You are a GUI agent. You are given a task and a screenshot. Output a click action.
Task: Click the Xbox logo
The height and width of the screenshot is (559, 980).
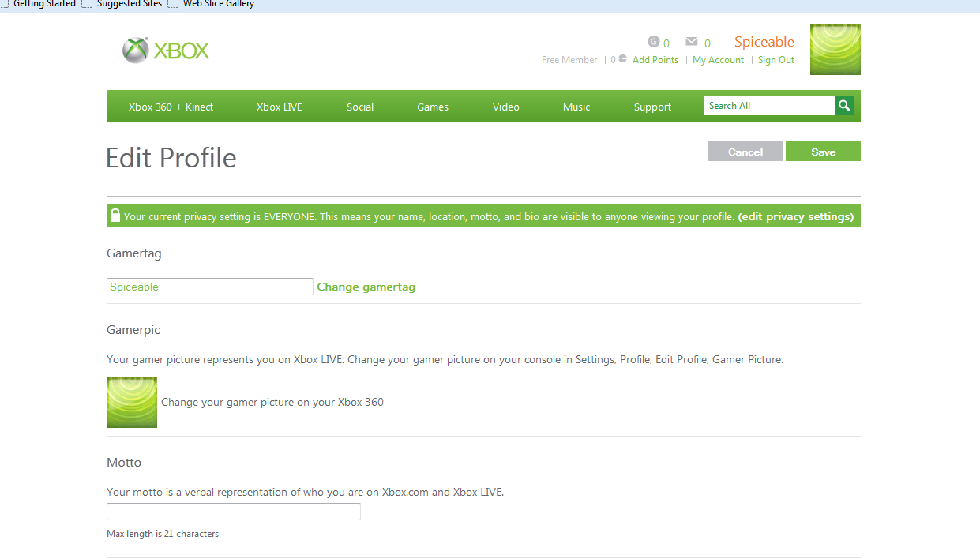pyautogui.click(x=166, y=51)
